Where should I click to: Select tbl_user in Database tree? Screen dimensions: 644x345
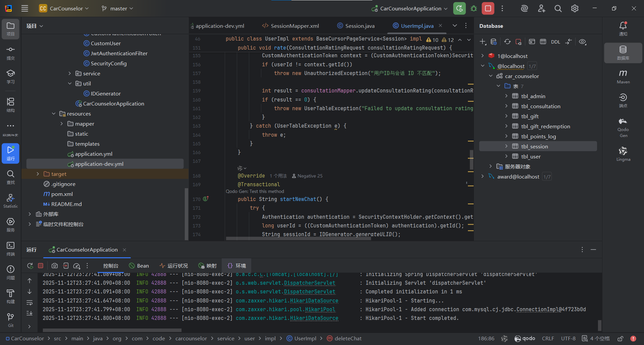531,156
